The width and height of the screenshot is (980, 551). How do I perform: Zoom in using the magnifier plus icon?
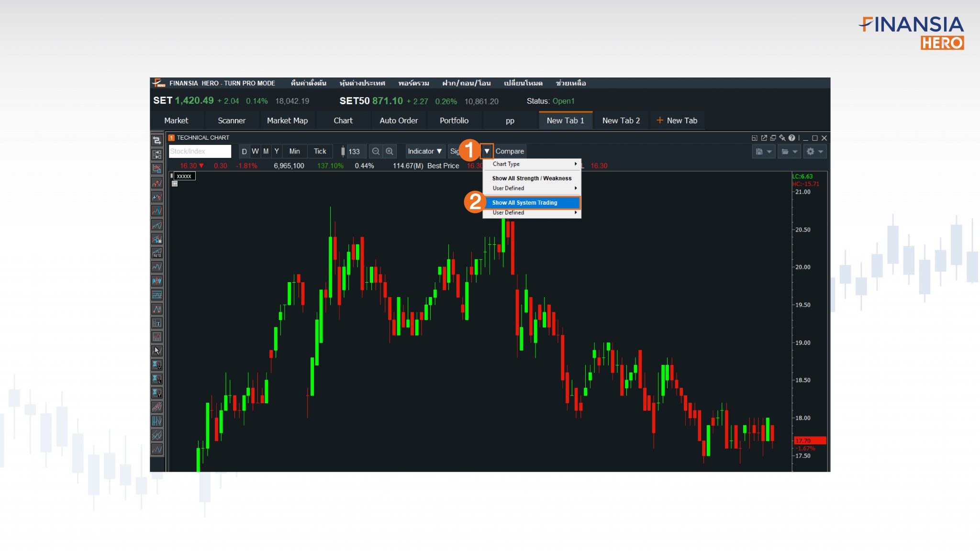(x=390, y=151)
